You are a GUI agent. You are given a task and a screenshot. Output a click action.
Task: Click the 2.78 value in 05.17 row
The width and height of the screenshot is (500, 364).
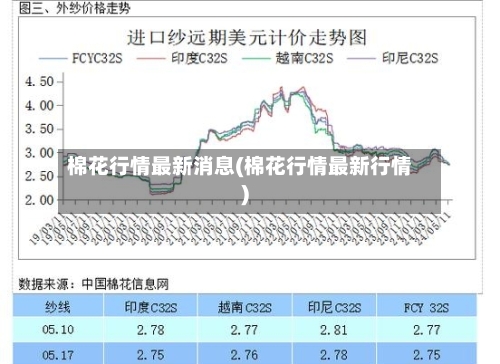coord(334,355)
